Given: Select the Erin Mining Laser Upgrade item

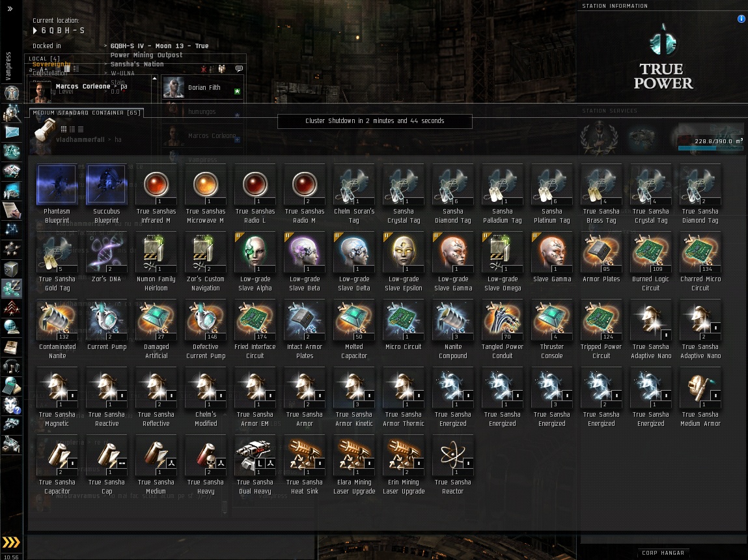Looking at the screenshot, I should (404, 465).
